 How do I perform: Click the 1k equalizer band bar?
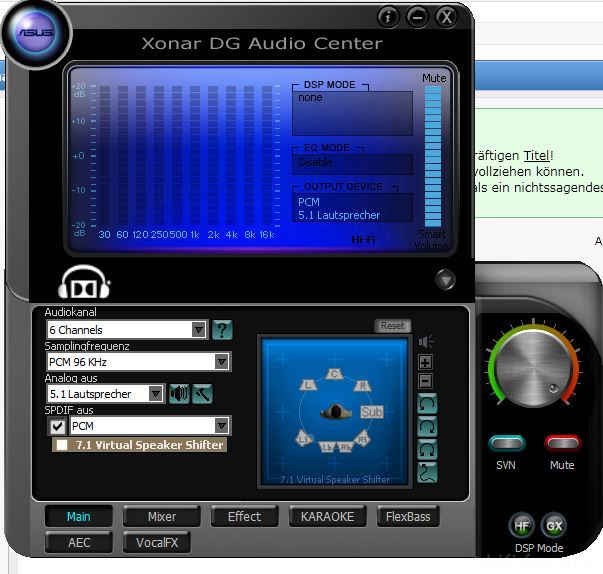coord(195,155)
